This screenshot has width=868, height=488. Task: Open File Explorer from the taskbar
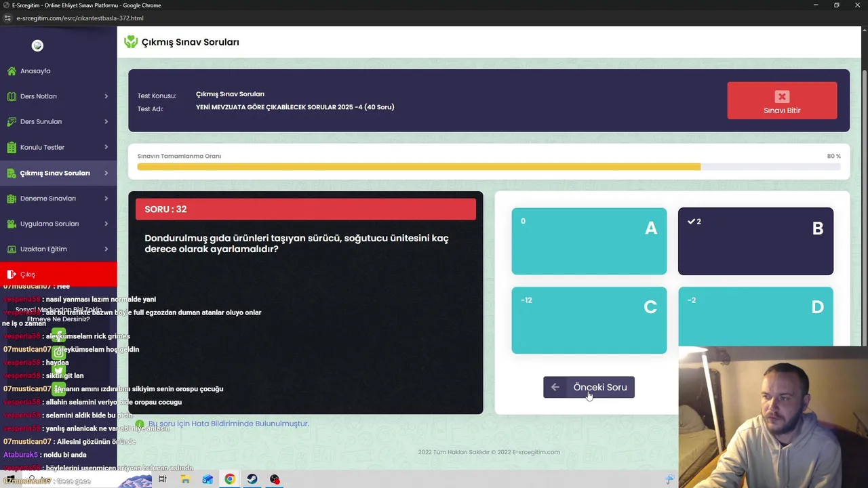pos(185,479)
